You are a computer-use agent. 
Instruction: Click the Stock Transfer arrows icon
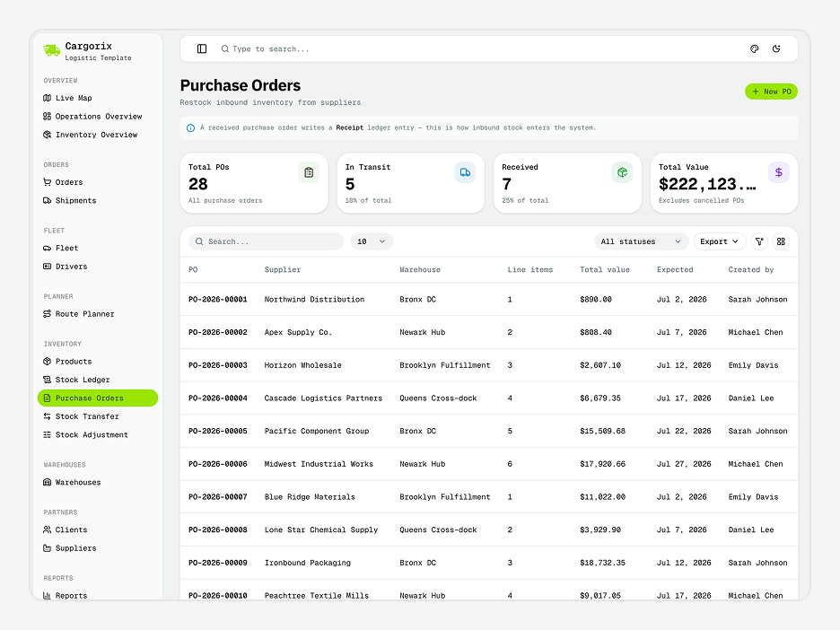coord(48,416)
